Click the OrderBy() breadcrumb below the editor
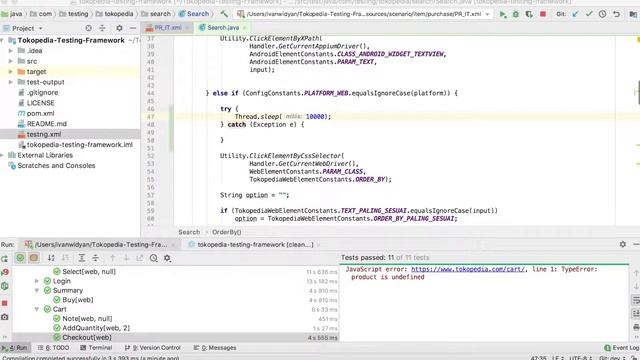Viewport: 640px width, 360px height. (x=227, y=232)
